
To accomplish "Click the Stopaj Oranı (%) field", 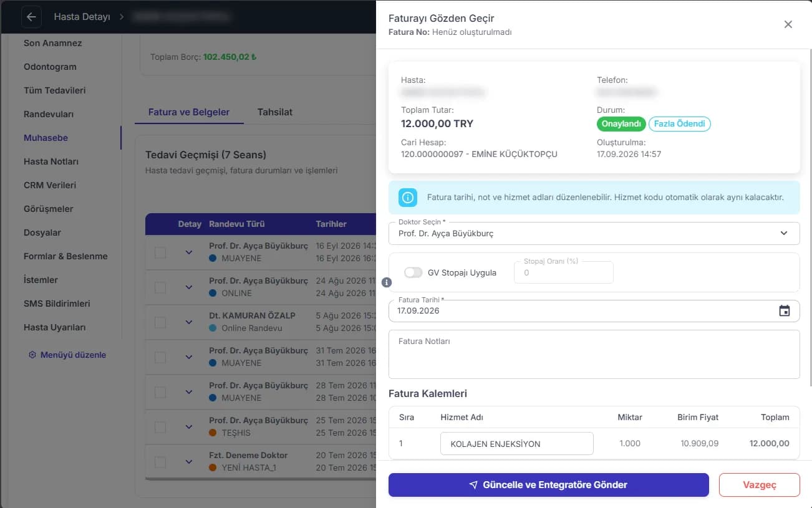I will tap(564, 272).
